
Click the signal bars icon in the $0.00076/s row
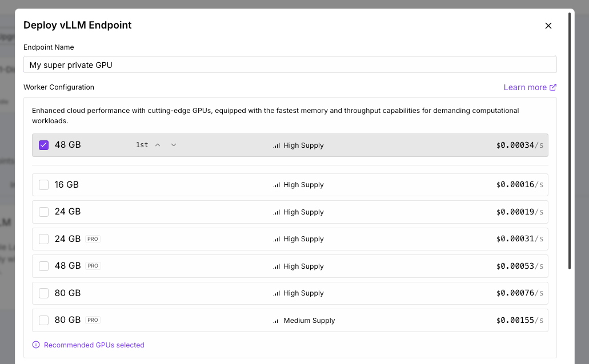pyautogui.click(x=277, y=293)
